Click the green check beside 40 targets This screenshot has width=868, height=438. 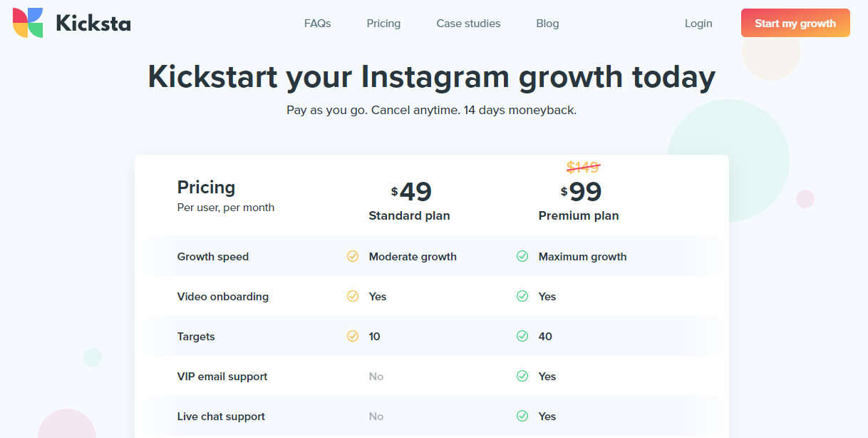[x=522, y=336]
